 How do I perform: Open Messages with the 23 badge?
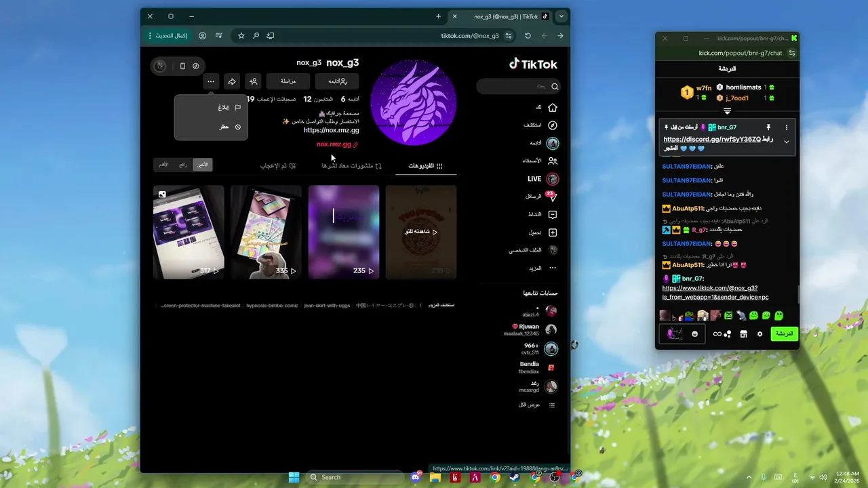point(553,197)
